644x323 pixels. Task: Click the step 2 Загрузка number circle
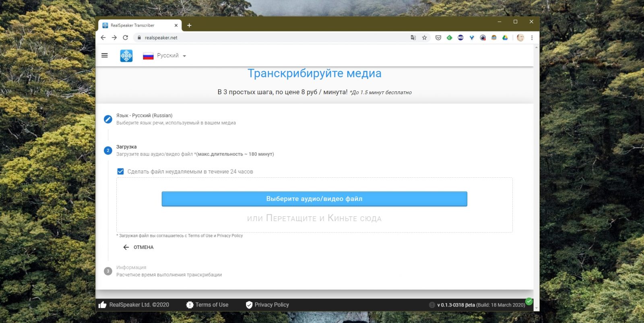[x=108, y=151]
